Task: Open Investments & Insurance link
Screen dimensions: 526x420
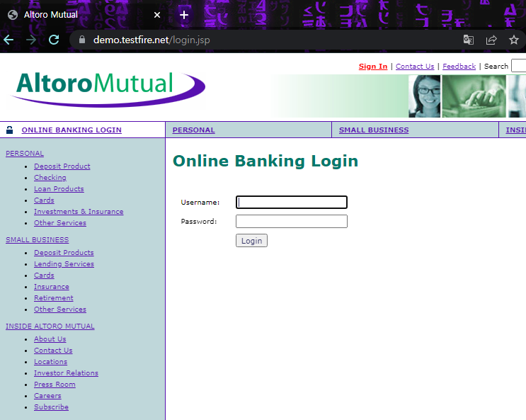Action: [x=79, y=212]
